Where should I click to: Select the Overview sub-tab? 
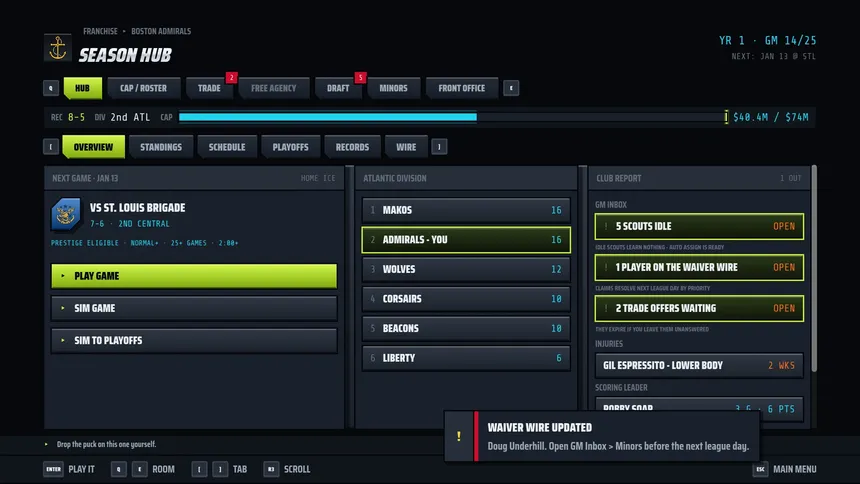(93, 147)
